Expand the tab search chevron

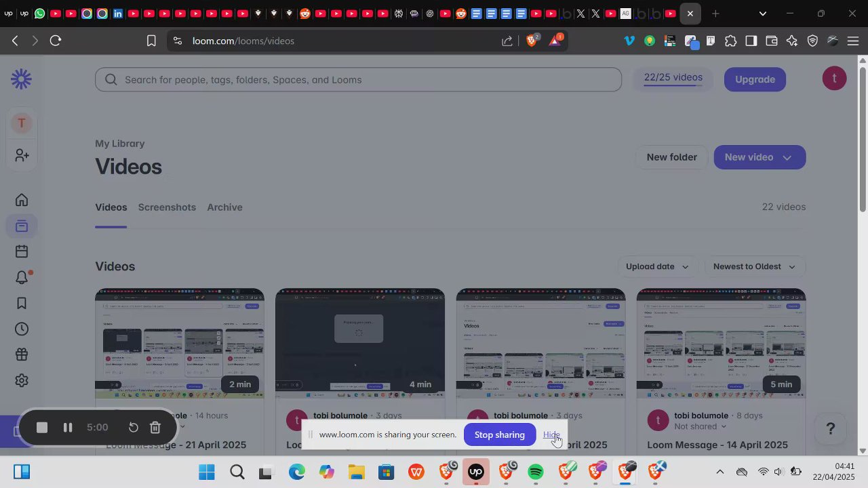click(763, 14)
